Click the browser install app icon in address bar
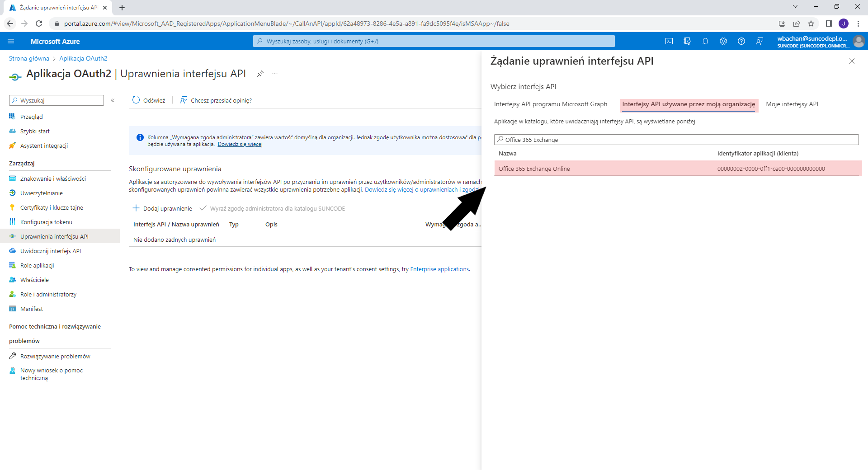This screenshot has height=470, width=868. [782, 23]
